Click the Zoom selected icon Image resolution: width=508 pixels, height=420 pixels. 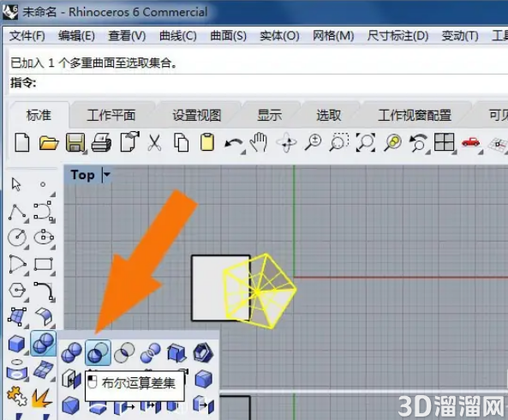click(392, 142)
